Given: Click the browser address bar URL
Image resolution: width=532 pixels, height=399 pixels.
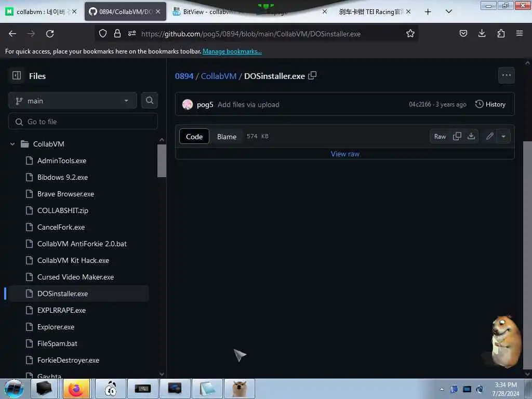Looking at the screenshot, I should coord(251,34).
